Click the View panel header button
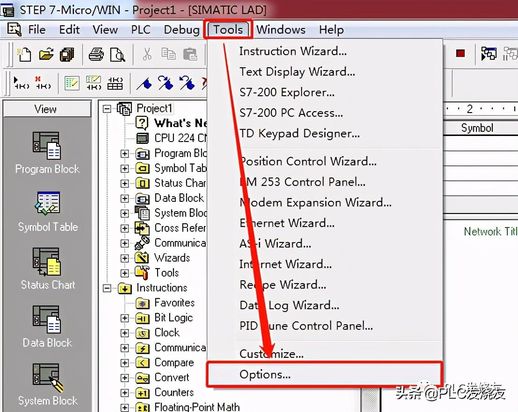The width and height of the screenshot is (518, 412). 47,109
